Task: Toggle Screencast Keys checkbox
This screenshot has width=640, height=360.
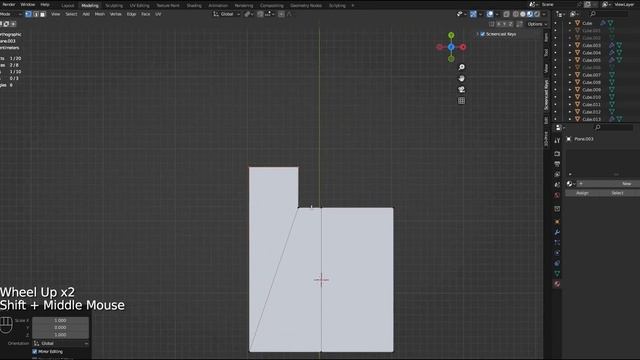Action: click(x=483, y=34)
